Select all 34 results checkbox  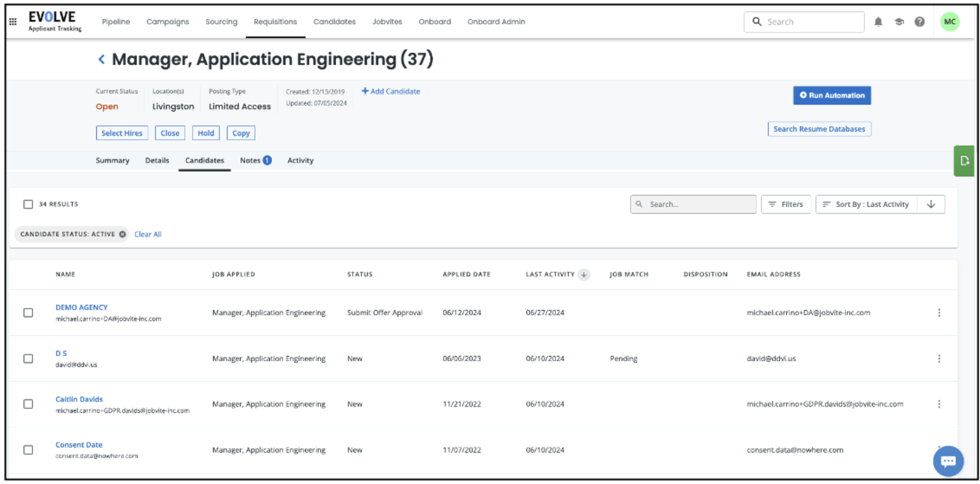coord(28,204)
